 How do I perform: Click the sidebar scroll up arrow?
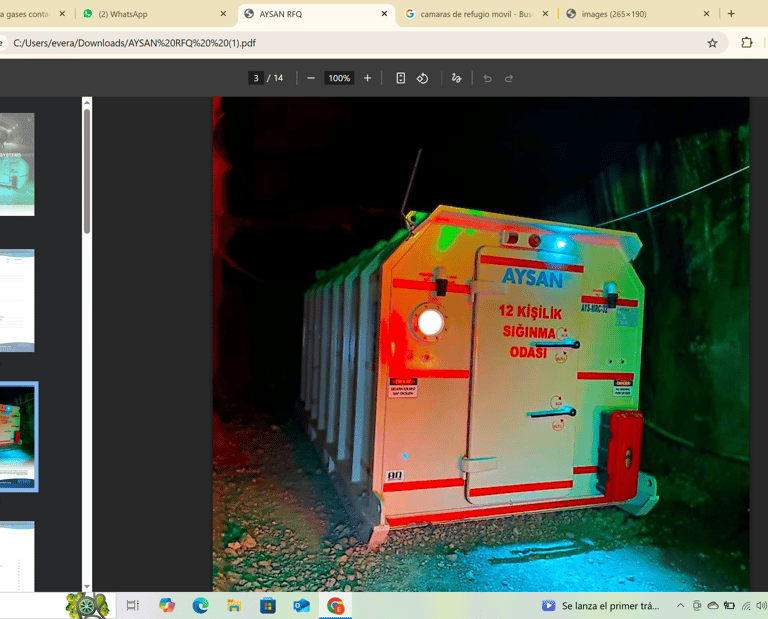pos(87,102)
